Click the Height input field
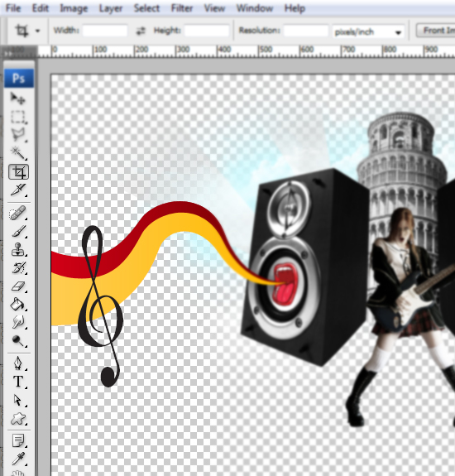 (x=207, y=31)
